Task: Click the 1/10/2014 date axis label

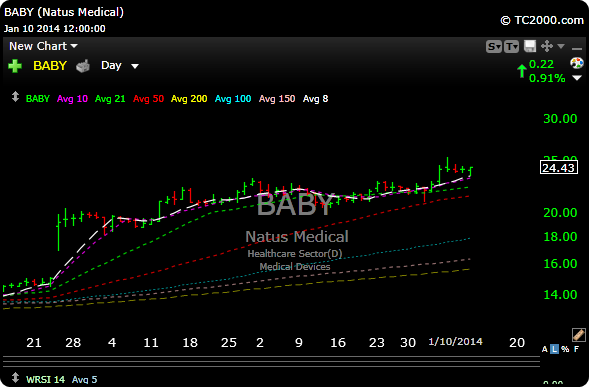Action: [x=455, y=342]
